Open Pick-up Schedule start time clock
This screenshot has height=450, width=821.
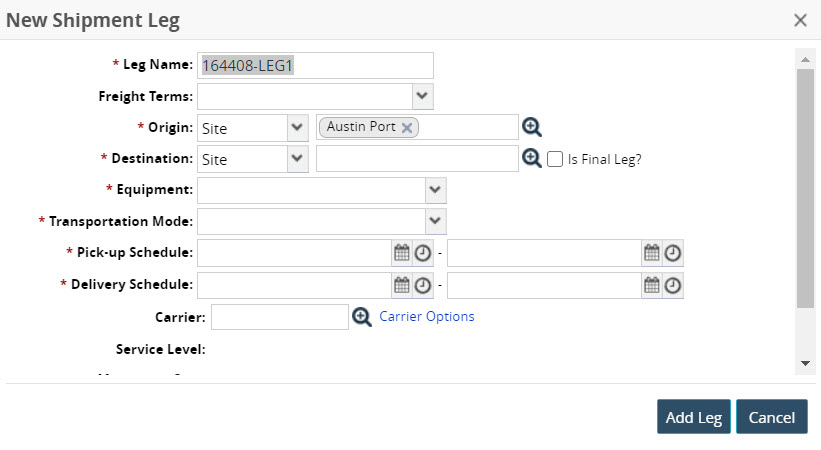tap(423, 253)
